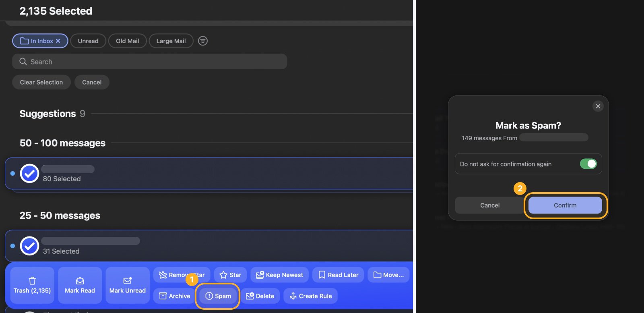This screenshot has width=644, height=313.
Task: Select the Large Mail filter
Action: tap(171, 41)
